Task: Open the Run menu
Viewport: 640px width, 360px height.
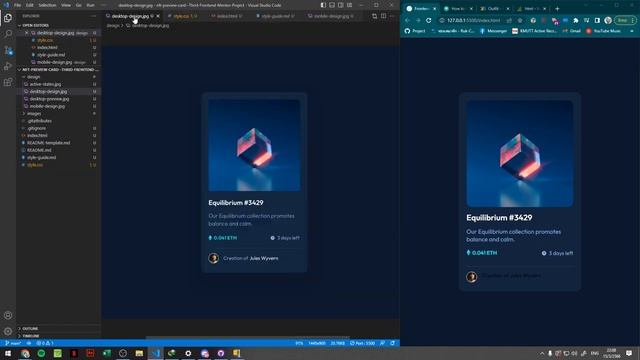Action: 91,5
